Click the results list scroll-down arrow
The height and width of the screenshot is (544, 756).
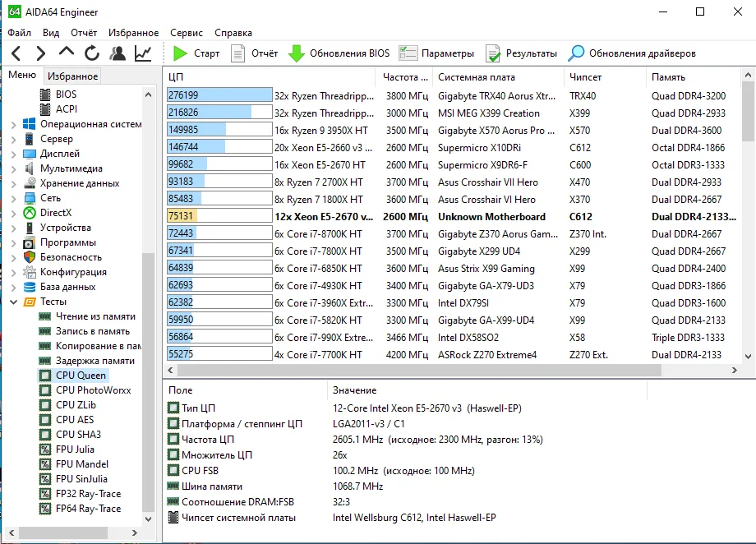748,357
